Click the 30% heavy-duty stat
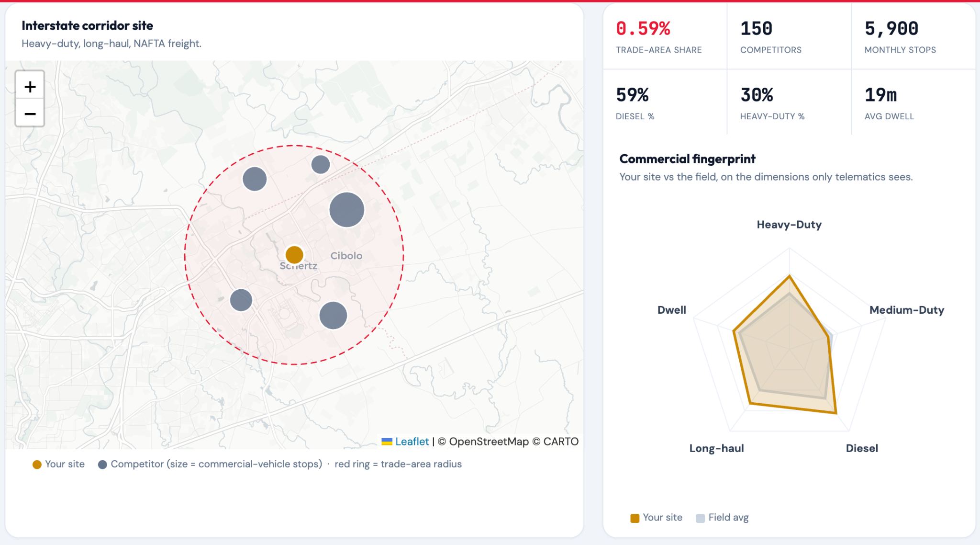 (x=757, y=95)
